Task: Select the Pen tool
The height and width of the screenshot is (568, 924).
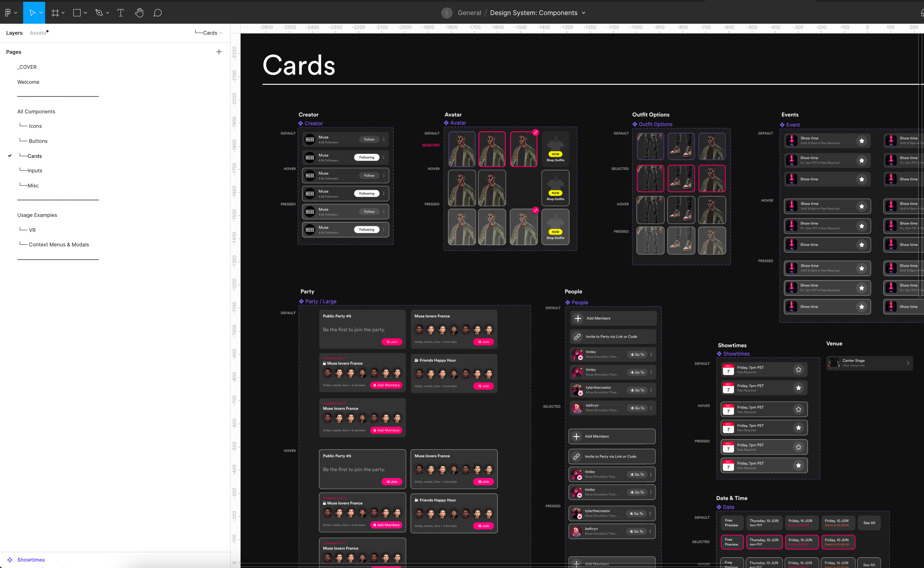Action: click(x=99, y=12)
